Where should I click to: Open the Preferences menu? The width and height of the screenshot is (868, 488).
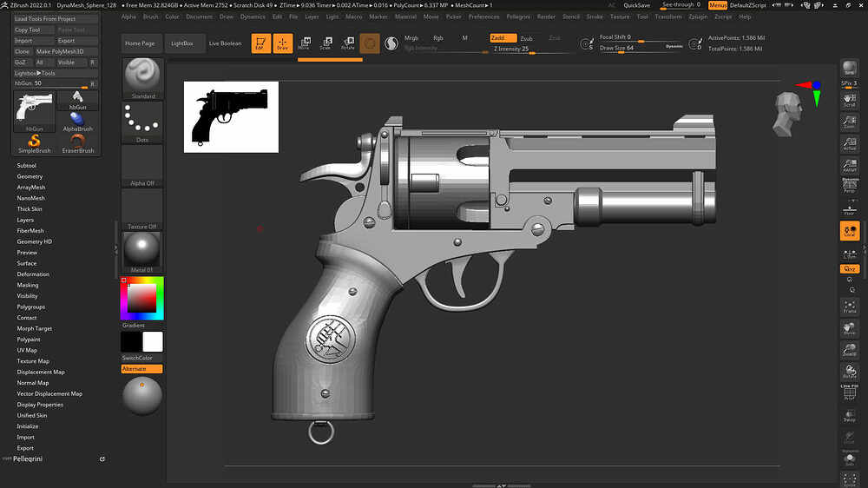[x=483, y=16]
